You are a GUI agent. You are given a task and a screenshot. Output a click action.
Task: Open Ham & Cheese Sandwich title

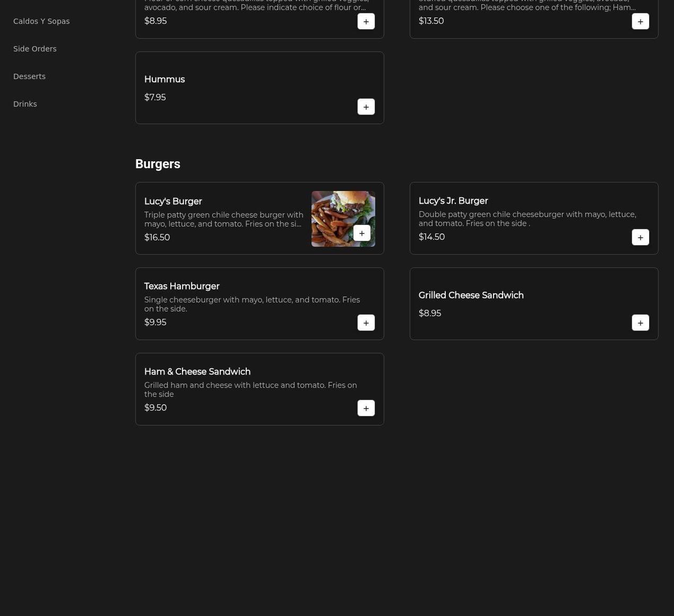197,372
